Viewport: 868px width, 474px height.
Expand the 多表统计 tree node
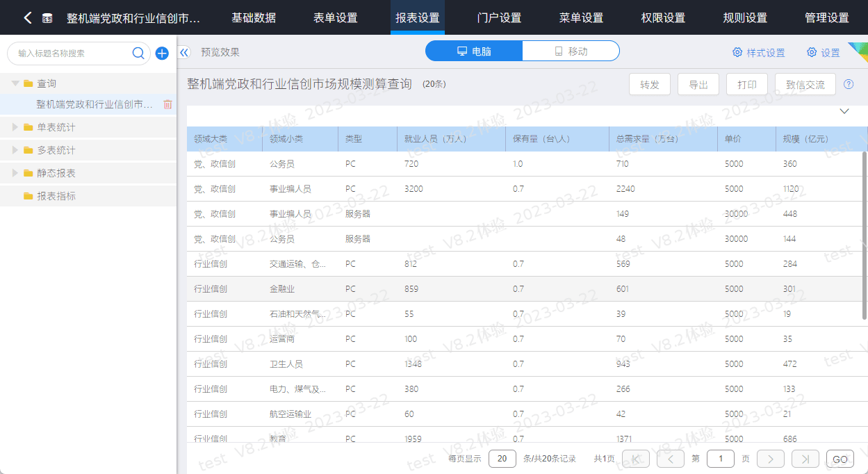[16, 150]
